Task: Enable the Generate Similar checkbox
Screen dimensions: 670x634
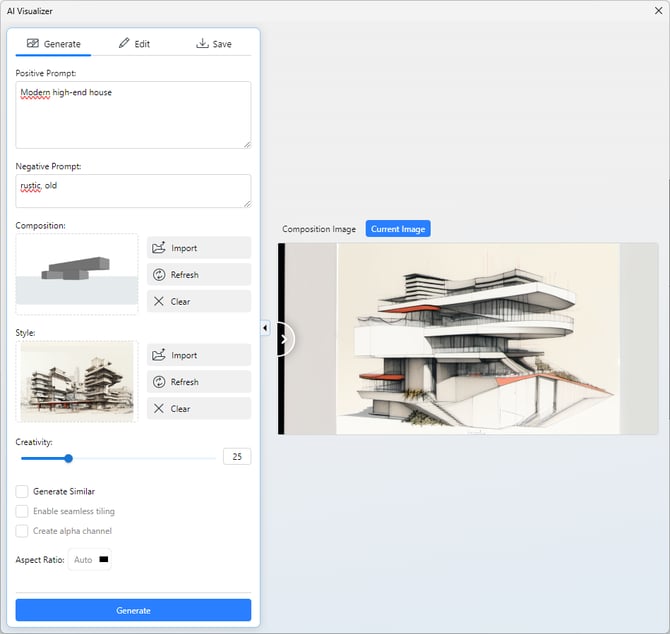Action: pos(22,492)
